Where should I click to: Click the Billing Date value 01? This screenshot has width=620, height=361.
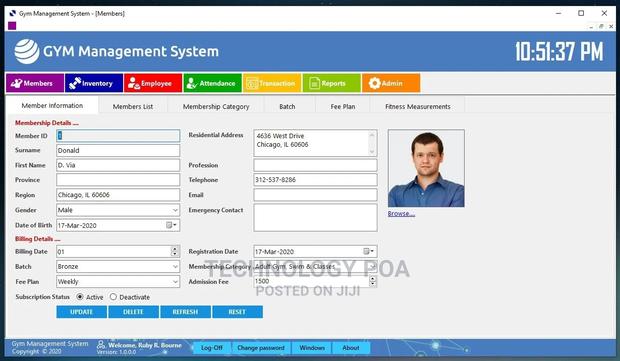60,251
